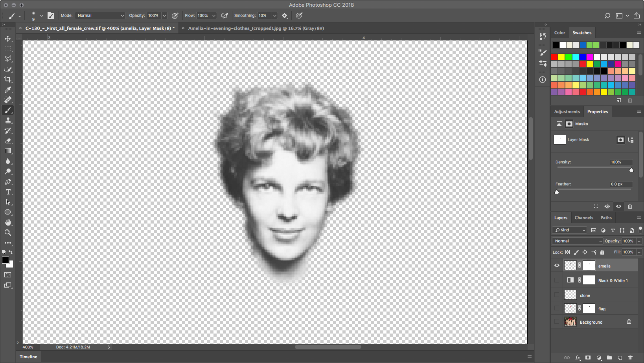The width and height of the screenshot is (644, 363).
Task: Open the brush Mode dropdown
Action: (100, 16)
